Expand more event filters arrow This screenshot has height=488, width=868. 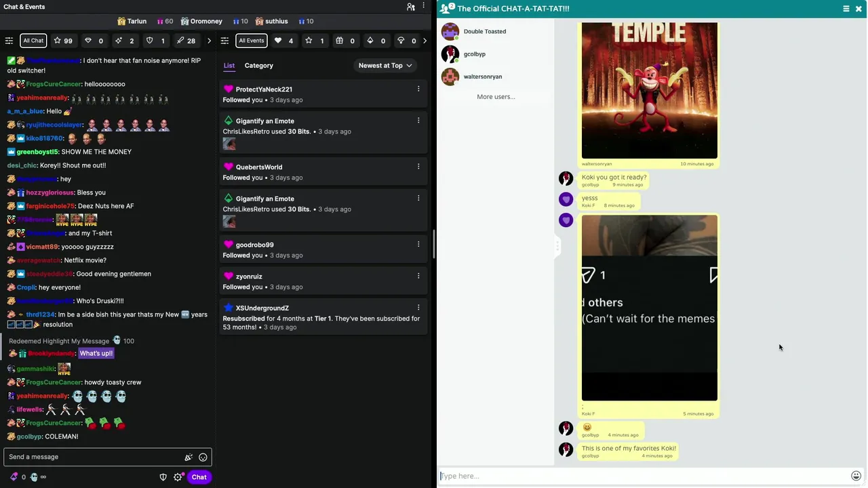click(425, 41)
